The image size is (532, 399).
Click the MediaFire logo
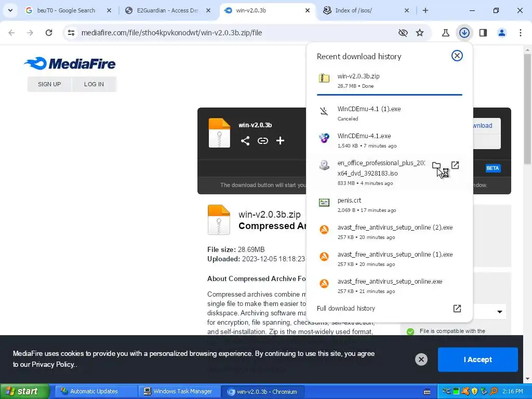(70, 63)
